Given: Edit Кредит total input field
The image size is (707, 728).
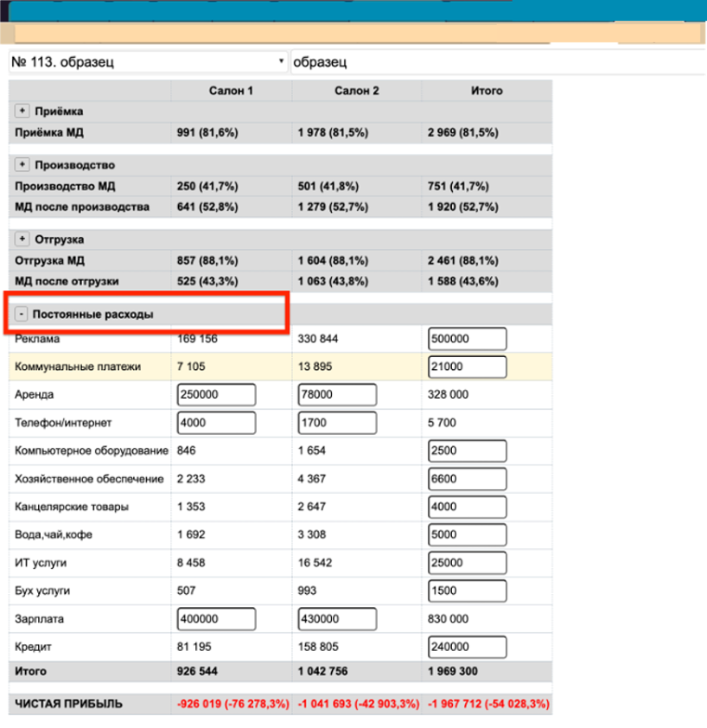Looking at the screenshot, I should coord(468,647).
